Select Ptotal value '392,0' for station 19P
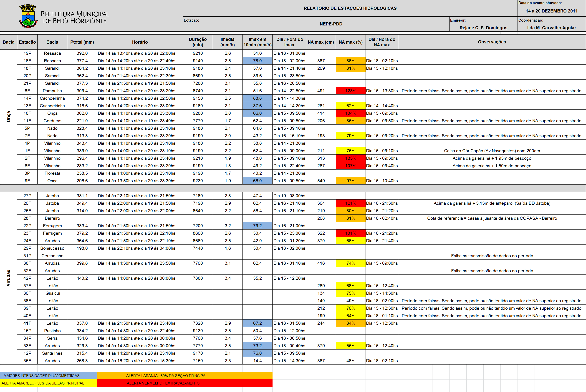This screenshot has width=586, height=392. point(82,53)
